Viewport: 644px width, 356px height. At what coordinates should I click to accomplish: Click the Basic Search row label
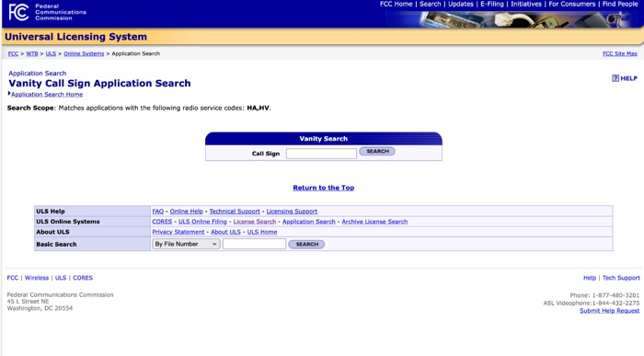[56, 245]
